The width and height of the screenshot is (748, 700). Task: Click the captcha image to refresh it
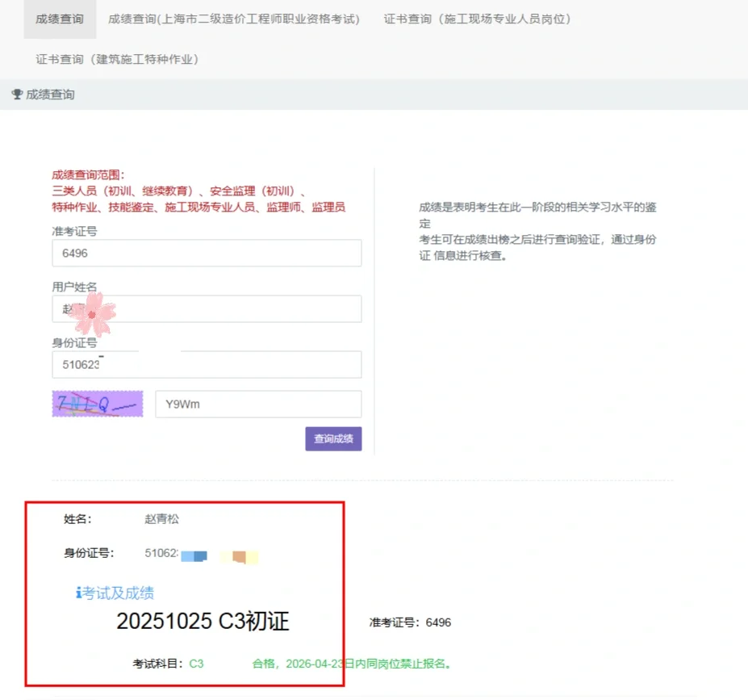[97, 403]
